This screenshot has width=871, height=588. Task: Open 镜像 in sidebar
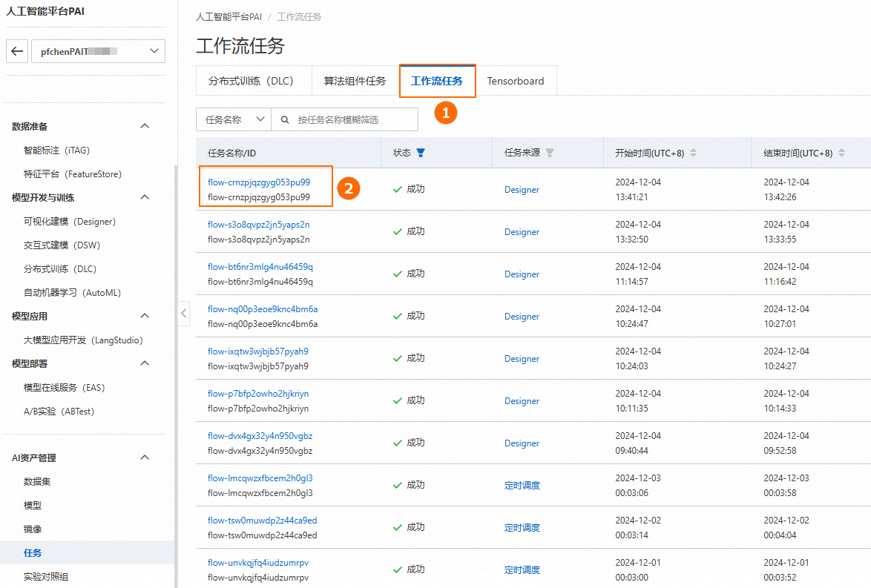tap(33, 529)
